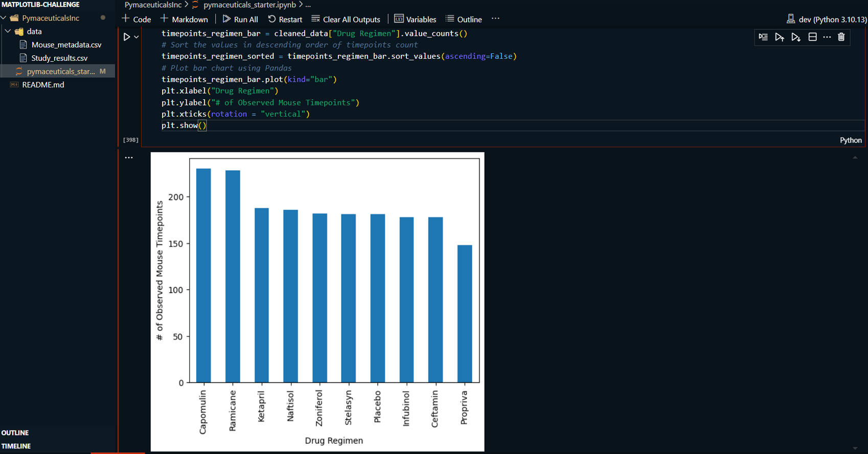Image resolution: width=868 pixels, height=454 pixels.
Task: Collapse the PymaceuticalsInc folder
Action: 4,18
